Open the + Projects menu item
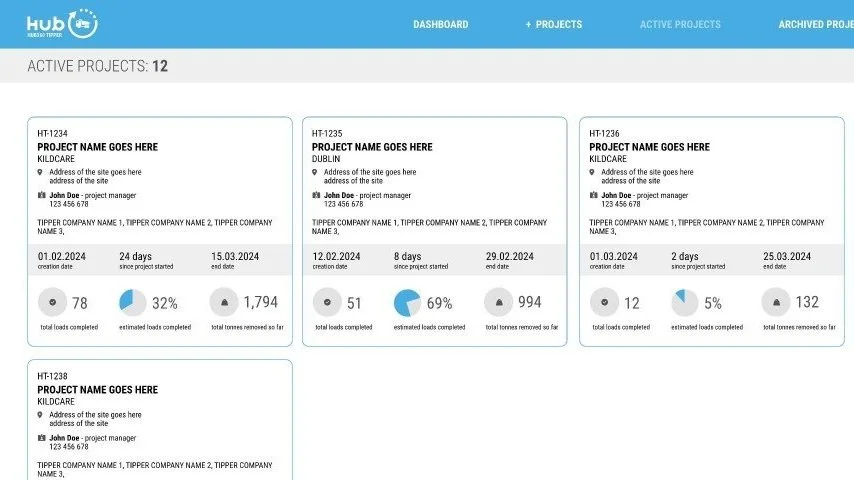 (x=553, y=25)
